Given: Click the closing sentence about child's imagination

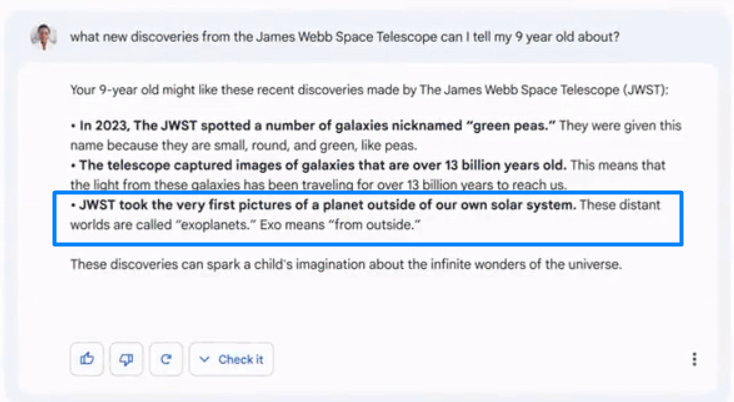Looking at the screenshot, I should point(346,265).
